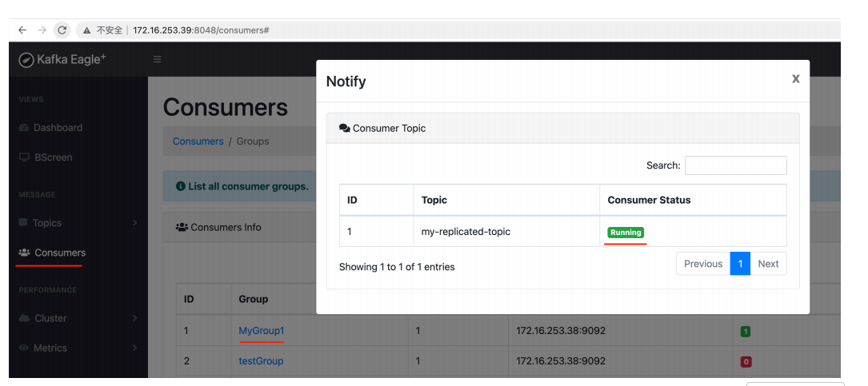
Task: Click the Consumers breadcrumb link
Action: click(x=198, y=141)
